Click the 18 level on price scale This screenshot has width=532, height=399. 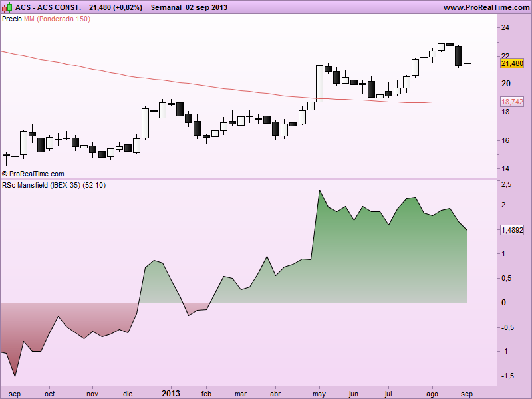point(505,112)
